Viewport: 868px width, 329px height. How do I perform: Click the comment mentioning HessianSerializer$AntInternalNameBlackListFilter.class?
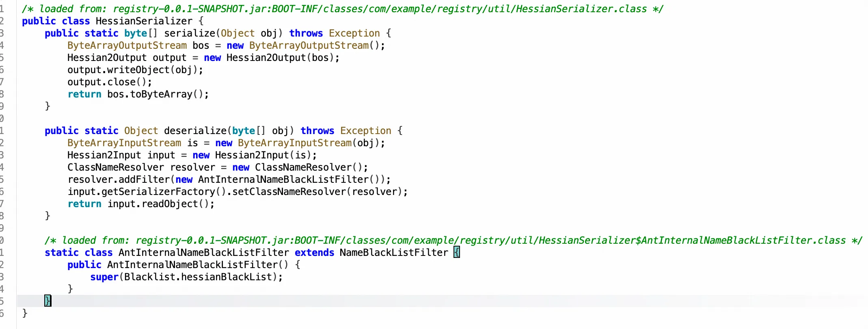(x=453, y=240)
